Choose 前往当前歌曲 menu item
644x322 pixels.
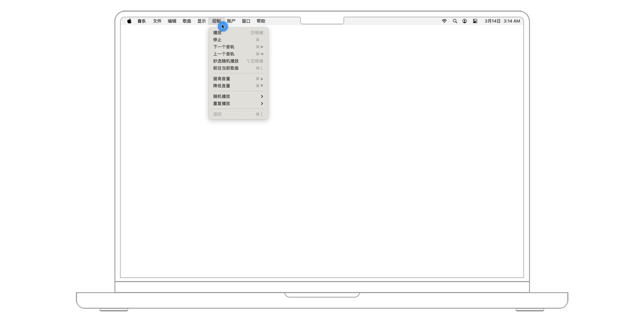coord(238,68)
